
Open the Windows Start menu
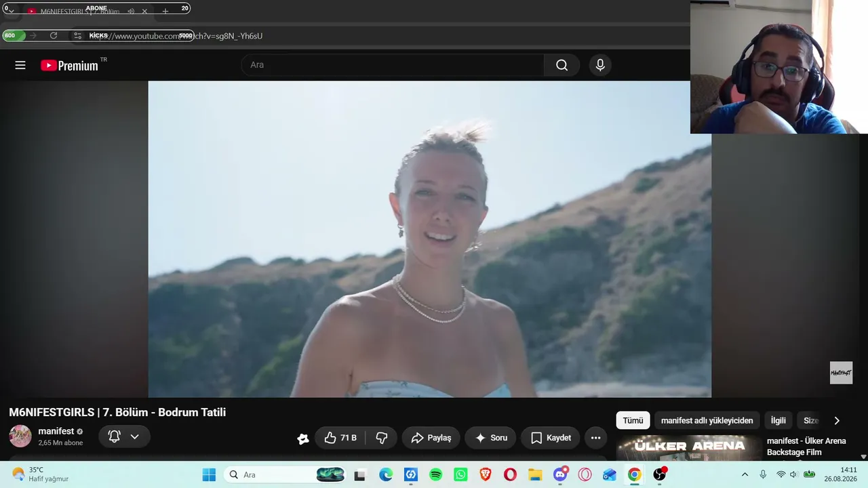[209, 474]
